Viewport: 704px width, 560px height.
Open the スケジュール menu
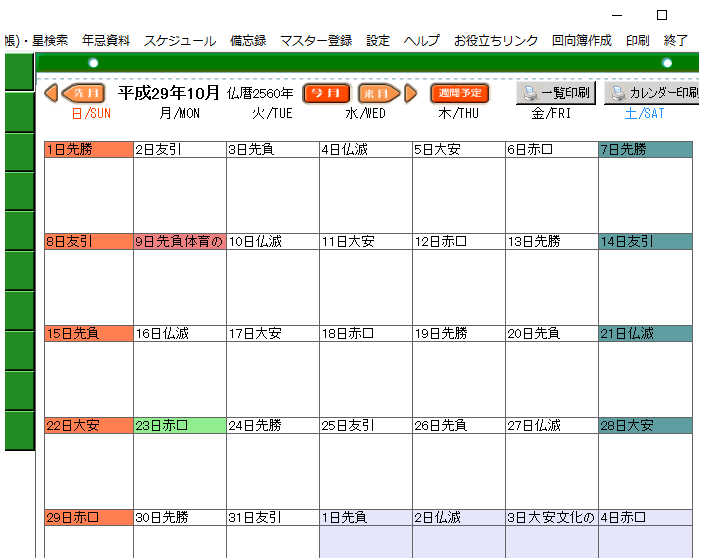tap(179, 41)
